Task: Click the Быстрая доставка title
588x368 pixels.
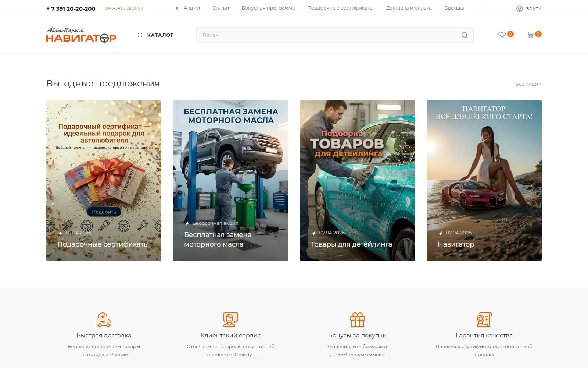Action: pyautogui.click(x=104, y=335)
